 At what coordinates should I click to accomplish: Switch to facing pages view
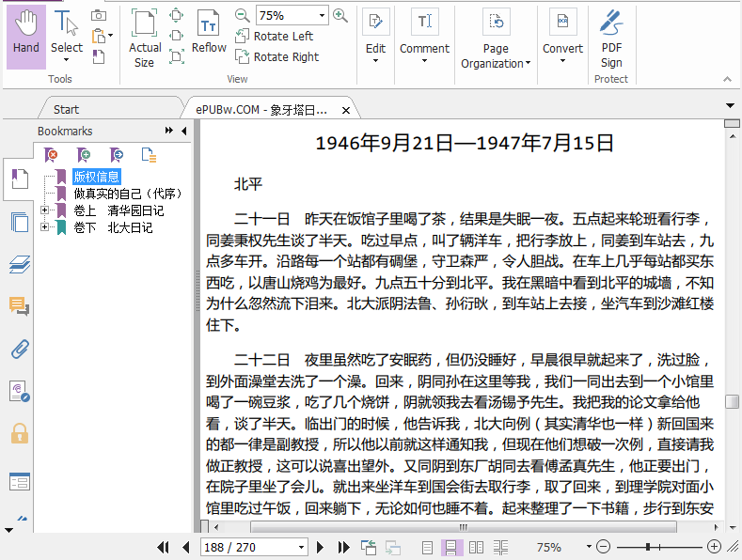(477, 547)
